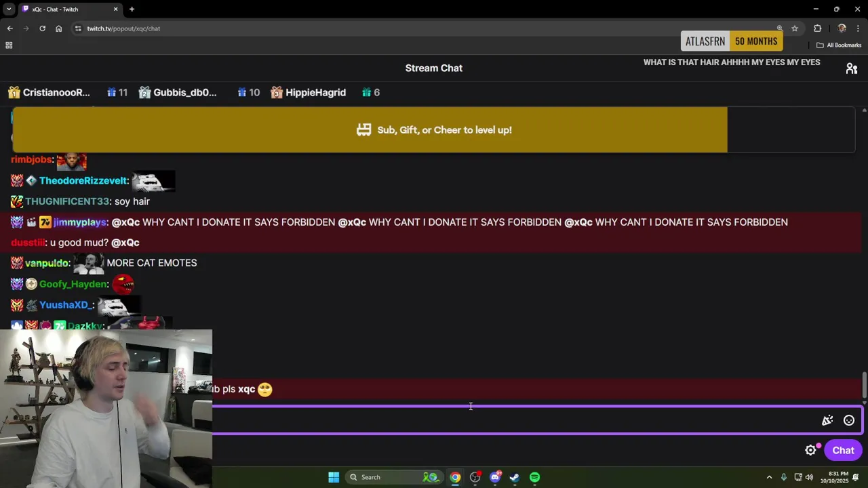Click the 'soy hair' message text
The height and width of the screenshot is (488, 868).
point(132,201)
